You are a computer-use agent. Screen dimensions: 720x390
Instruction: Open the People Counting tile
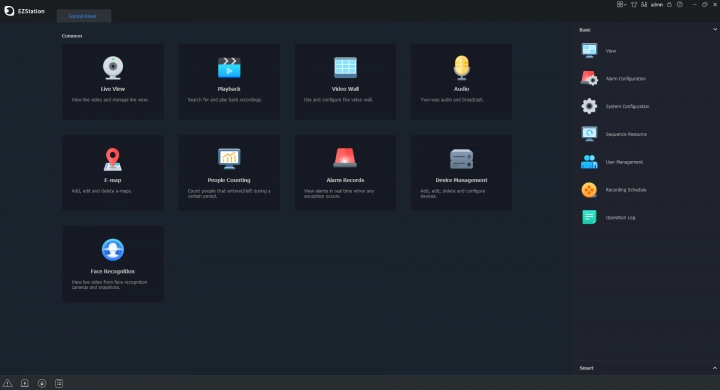229,173
